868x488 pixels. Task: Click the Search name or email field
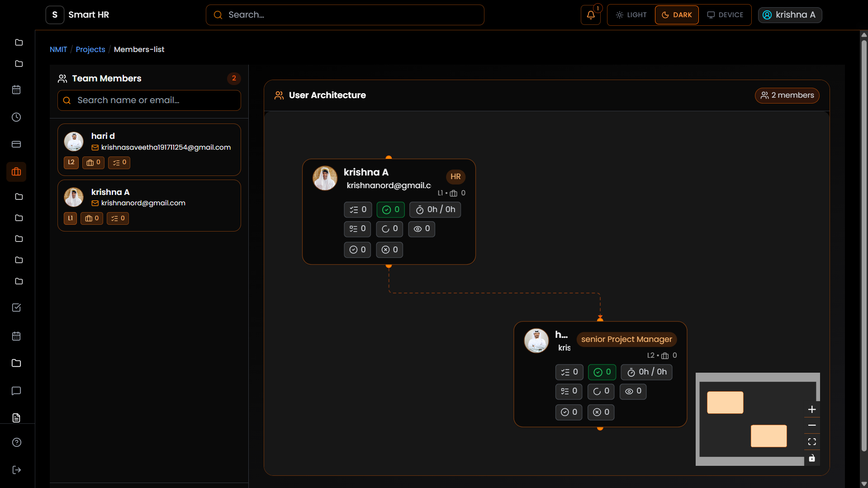click(149, 100)
